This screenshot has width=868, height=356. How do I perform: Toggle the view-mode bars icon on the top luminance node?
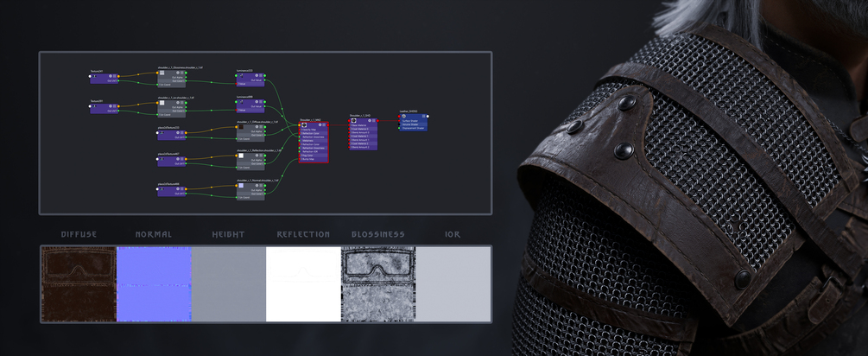click(x=261, y=76)
